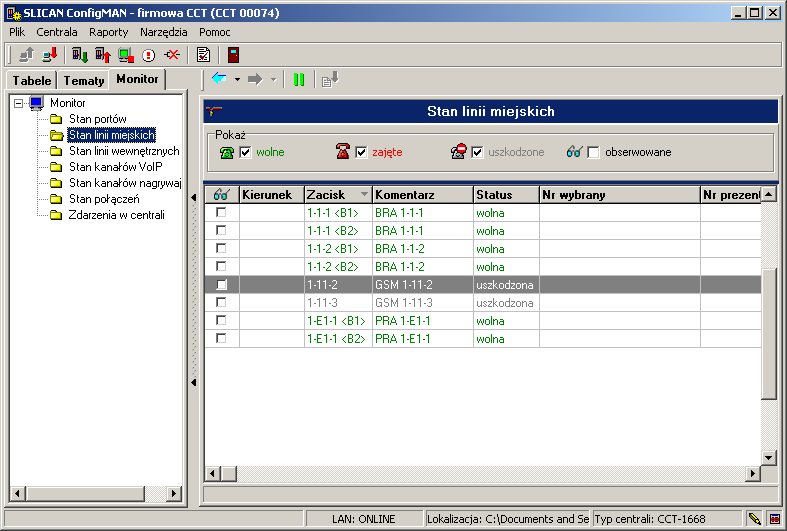The width and height of the screenshot is (787, 531).
Task: Switch to the Tematy tab
Action: [x=84, y=80]
